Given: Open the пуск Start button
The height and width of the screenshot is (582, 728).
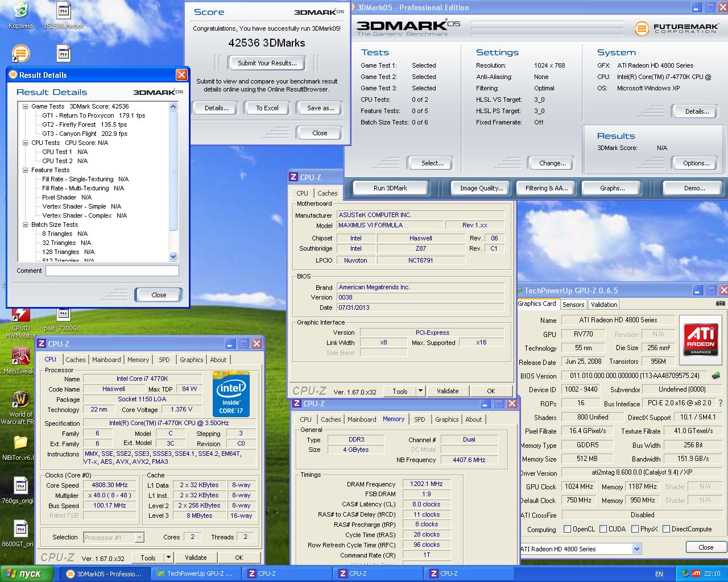Looking at the screenshot, I should [27, 574].
